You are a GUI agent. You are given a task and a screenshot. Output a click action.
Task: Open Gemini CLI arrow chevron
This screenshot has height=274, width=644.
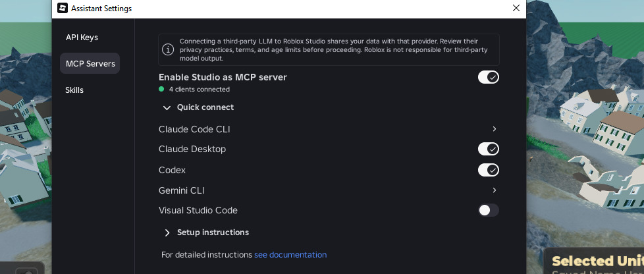pos(495,190)
